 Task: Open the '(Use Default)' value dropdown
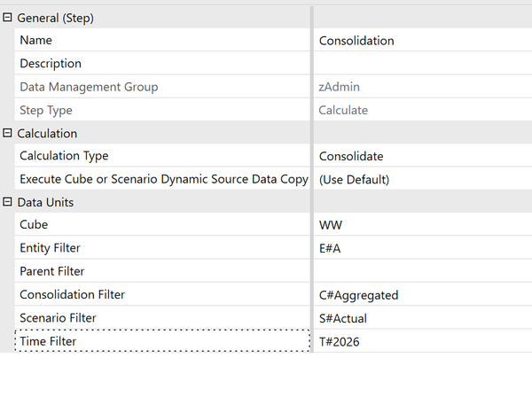pos(354,179)
